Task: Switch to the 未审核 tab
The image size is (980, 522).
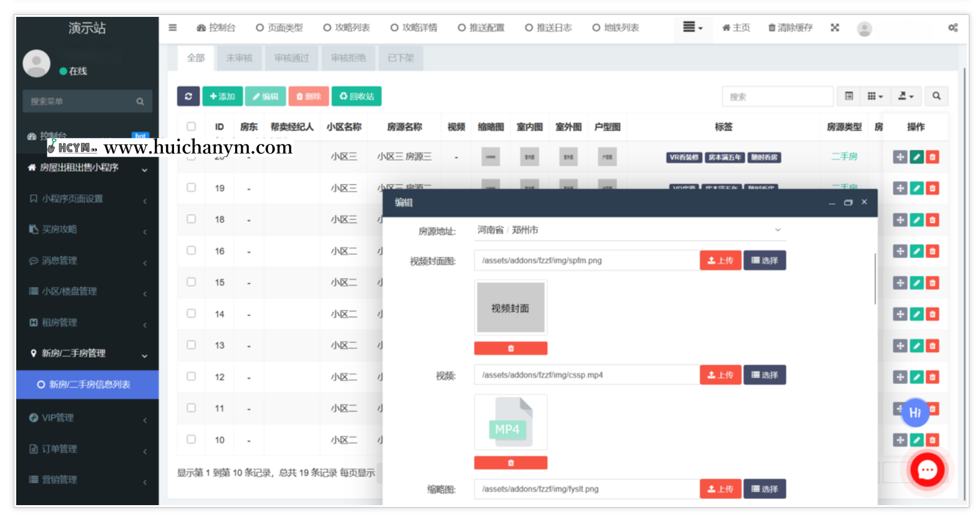Action: point(239,58)
